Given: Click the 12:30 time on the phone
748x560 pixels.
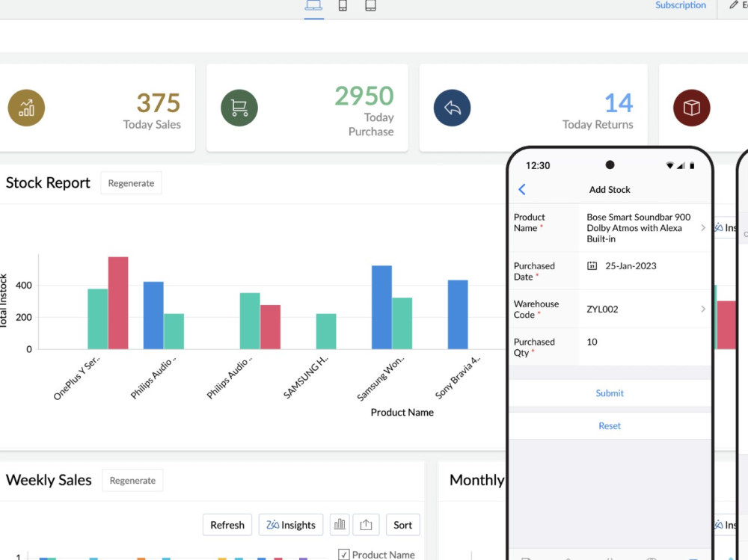Looking at the screenshot, I should click(538, 165).
